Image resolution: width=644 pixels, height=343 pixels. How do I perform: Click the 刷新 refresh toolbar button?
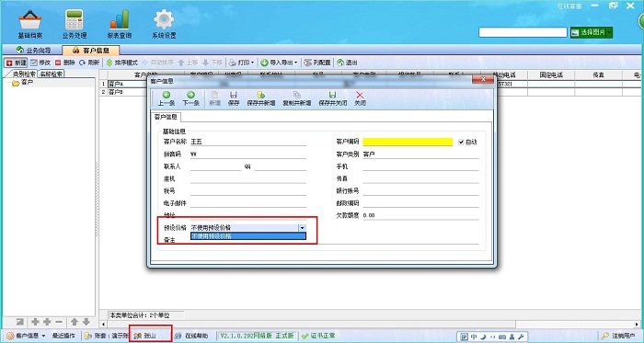tap(89, 63)
